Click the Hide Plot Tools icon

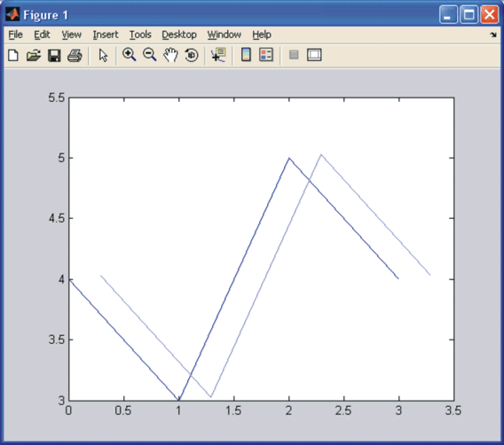click(294, 55)
